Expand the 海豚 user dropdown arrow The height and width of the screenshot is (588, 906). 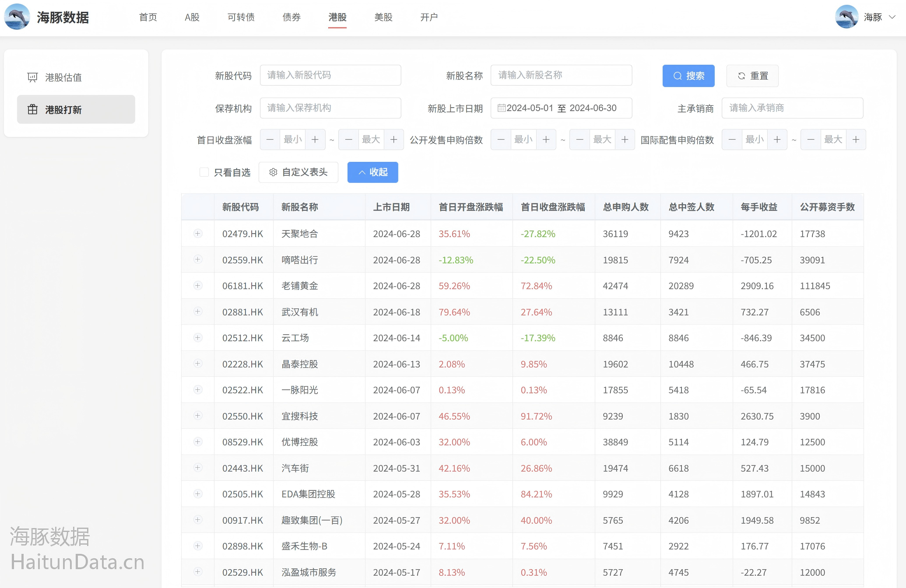point(892,17)
